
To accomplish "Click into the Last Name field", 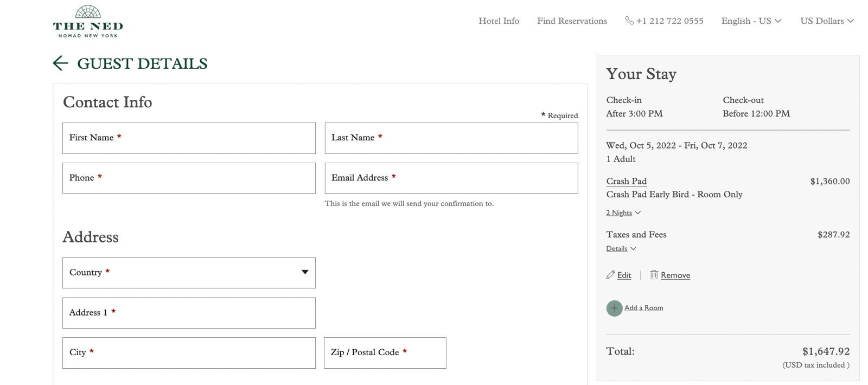I will [451, 138].
